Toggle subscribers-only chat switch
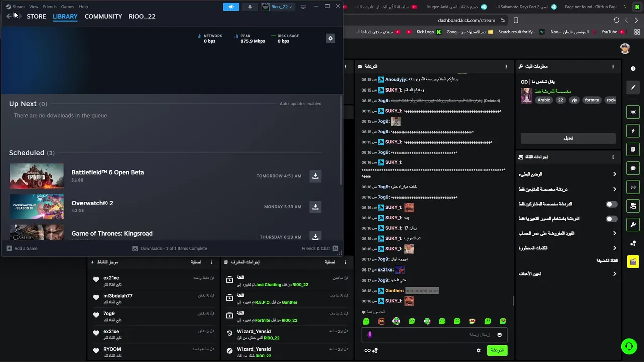Image resolution: width=644 pixels, height=362 pixels. (611, 204)
